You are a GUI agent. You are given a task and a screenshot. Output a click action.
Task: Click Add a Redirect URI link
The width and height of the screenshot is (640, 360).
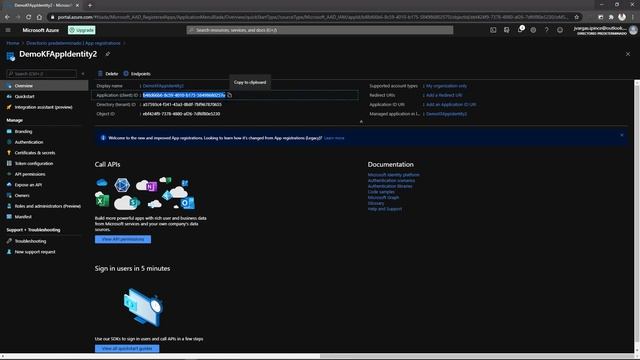444,95
